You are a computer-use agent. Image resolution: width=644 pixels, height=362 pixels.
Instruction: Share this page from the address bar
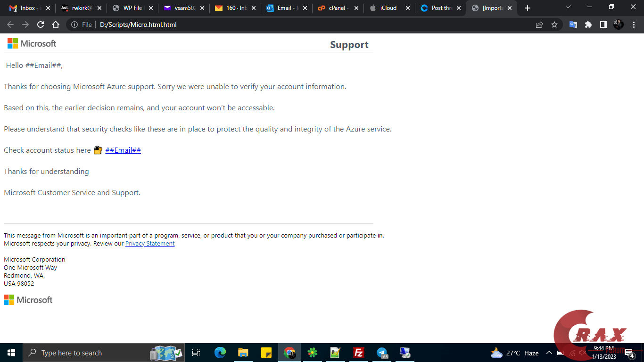[x=539, y=25]
